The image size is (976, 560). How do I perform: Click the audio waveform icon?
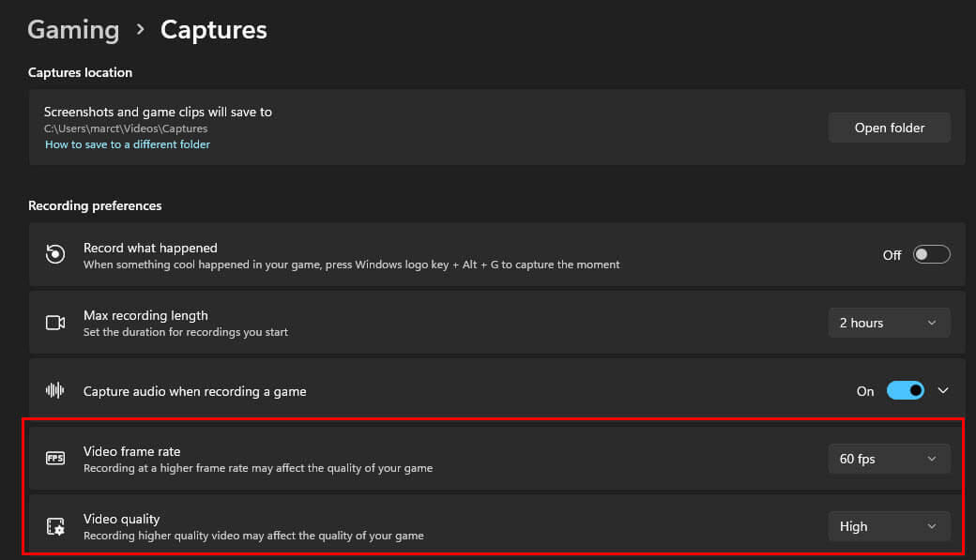[x=54, y=390]
